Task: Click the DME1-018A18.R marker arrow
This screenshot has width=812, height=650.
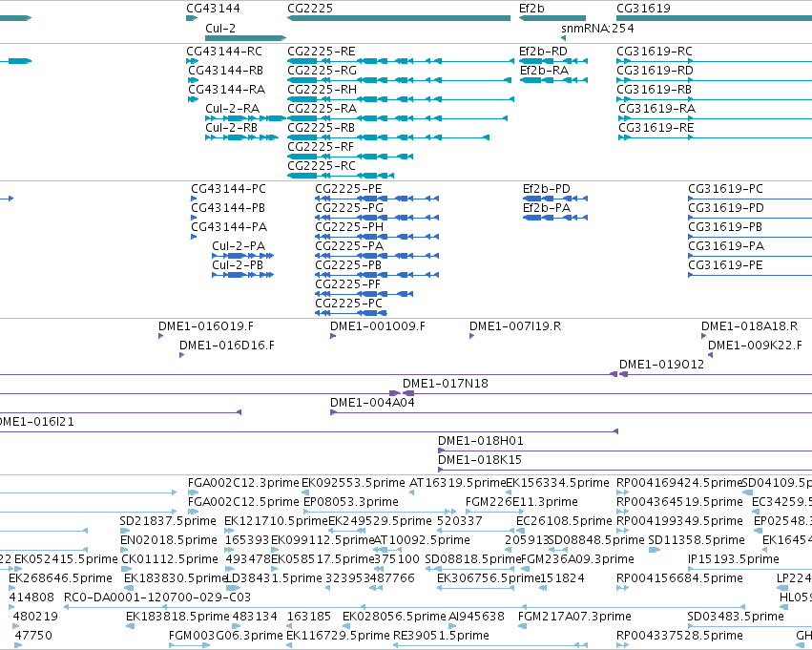Action: [704, 336]
